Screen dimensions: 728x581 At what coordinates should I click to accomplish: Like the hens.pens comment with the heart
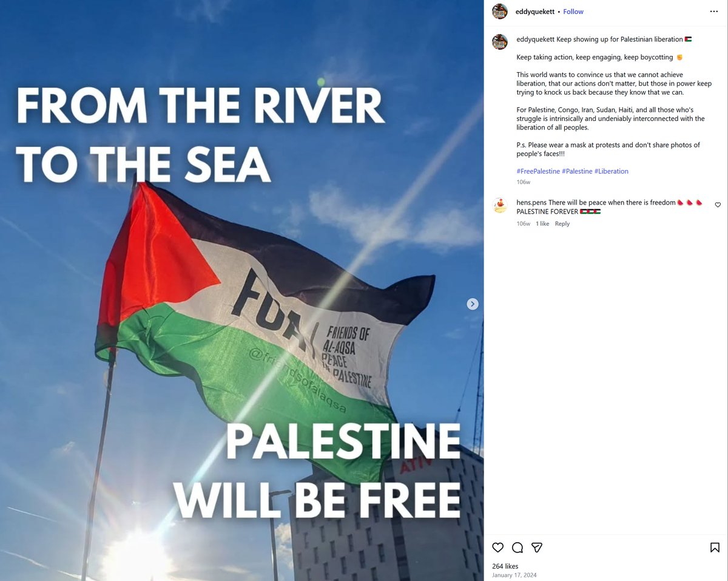click(x=718, y=205)
